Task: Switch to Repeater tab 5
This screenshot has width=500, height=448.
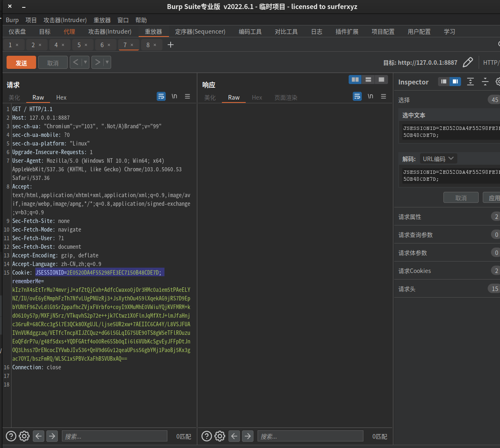Action: pyautogui.click(x=79, y=45)
